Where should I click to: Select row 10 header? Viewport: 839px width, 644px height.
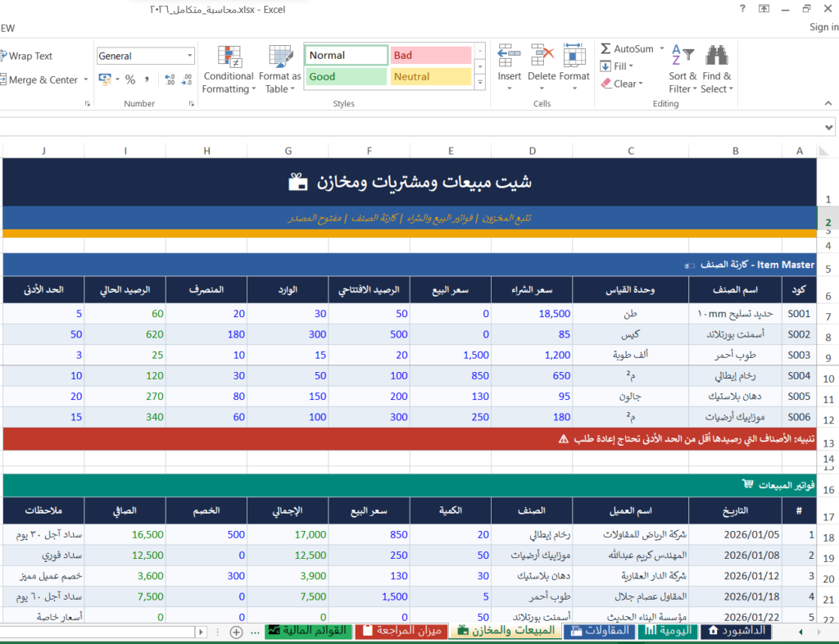(x=828, y=379)
